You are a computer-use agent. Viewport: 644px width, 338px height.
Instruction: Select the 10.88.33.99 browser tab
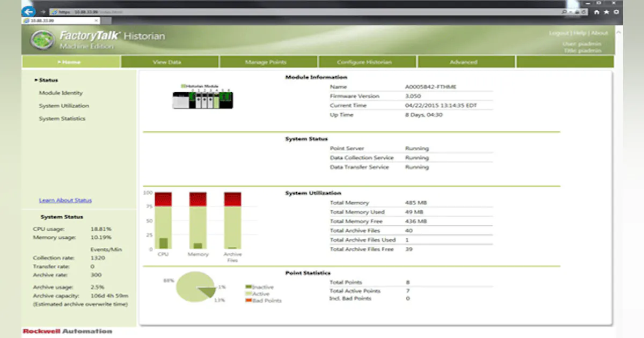[x=60, y=20]
